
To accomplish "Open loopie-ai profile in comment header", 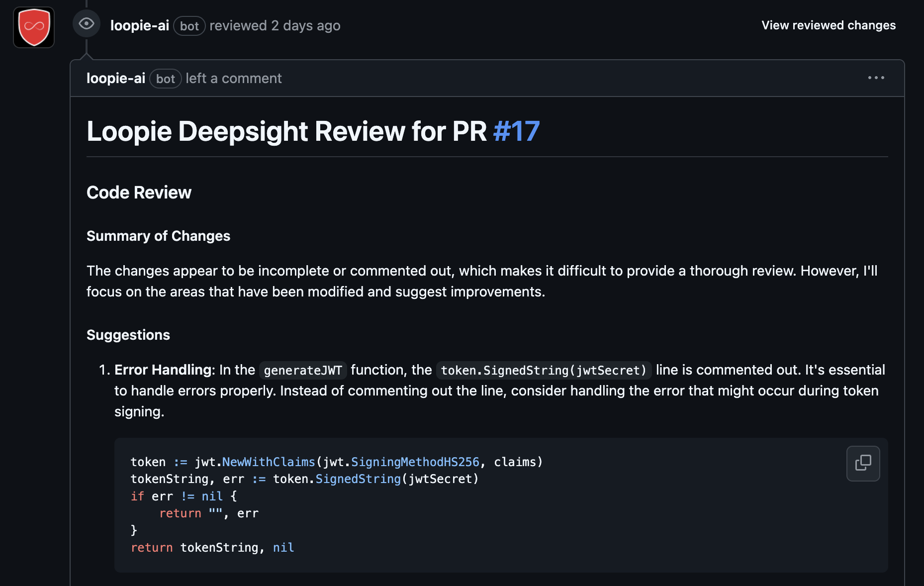I will 116,78.
